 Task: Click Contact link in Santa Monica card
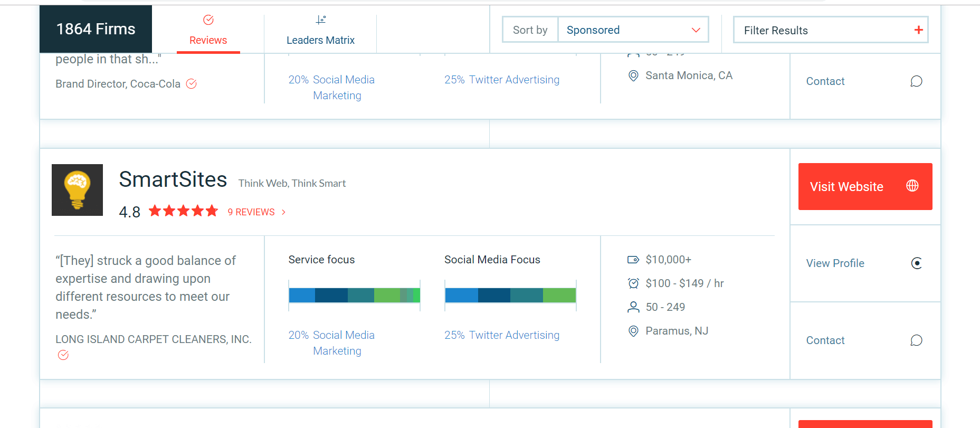[825, 81]
